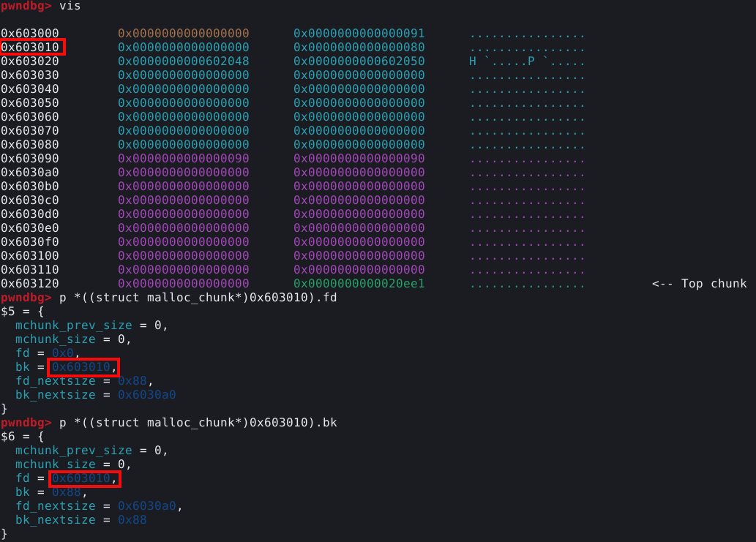The image size is (756, 542).
Task: Click the green top chunk size 0x20ee1
Action: point(359,284)
